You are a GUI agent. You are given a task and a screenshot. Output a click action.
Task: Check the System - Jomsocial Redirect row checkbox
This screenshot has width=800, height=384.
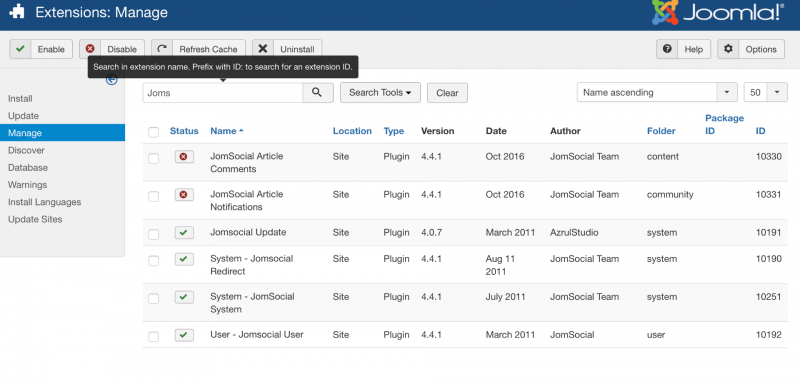pyautogui.click(x=154, y=261)
